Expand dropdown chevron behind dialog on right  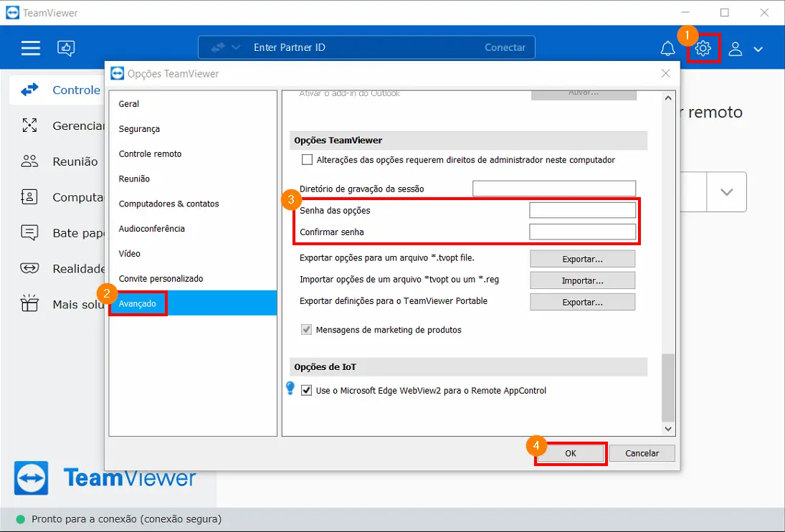pos(726,192)
